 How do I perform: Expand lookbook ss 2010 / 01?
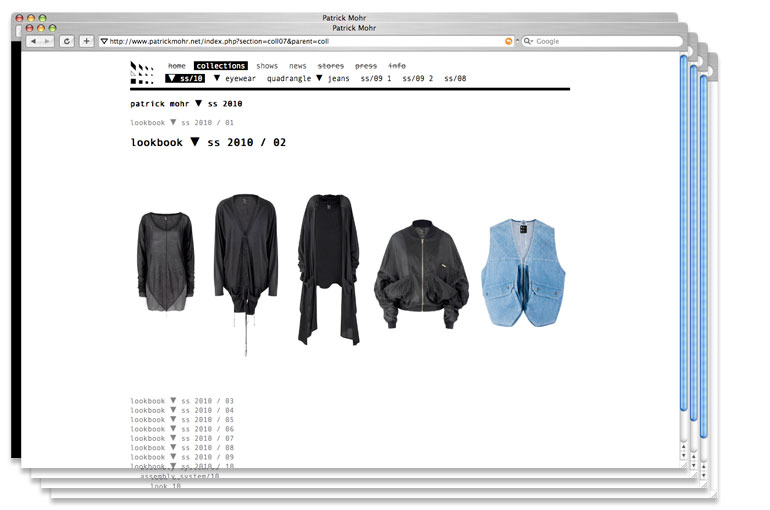(182, 122)
